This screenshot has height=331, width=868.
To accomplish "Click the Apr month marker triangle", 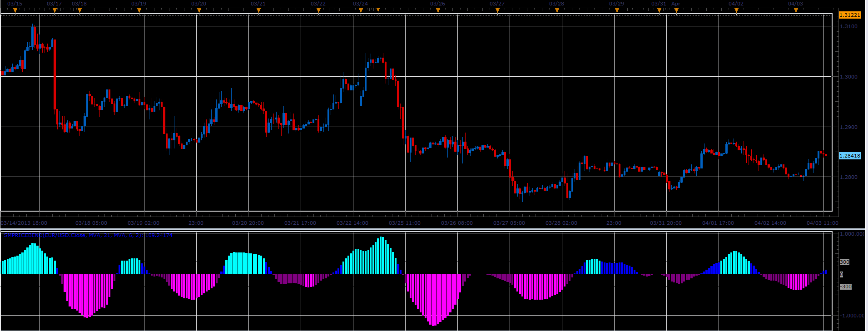I will pos(676,10).
